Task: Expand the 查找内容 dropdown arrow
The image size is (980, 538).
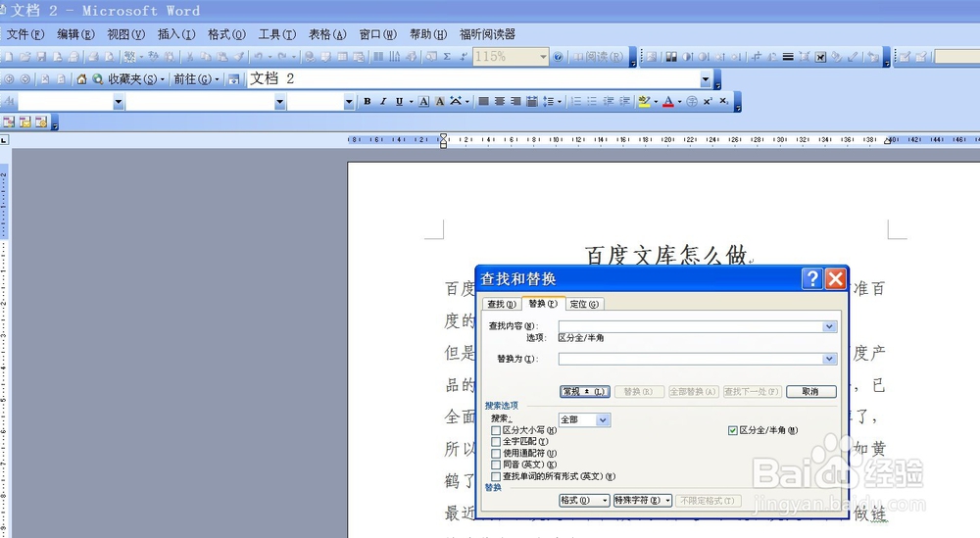Action: (x=829, y=326)
